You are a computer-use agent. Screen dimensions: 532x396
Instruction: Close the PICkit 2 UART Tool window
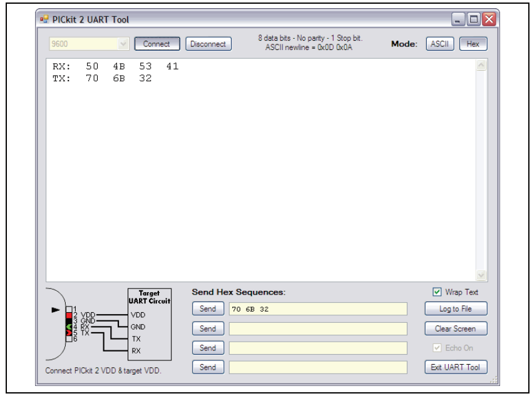[489, 19]
